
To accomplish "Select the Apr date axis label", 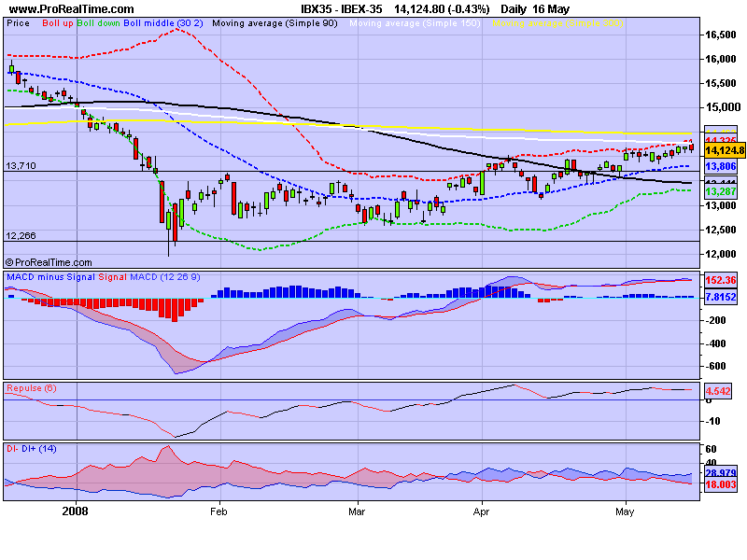I will pos(481,511).
